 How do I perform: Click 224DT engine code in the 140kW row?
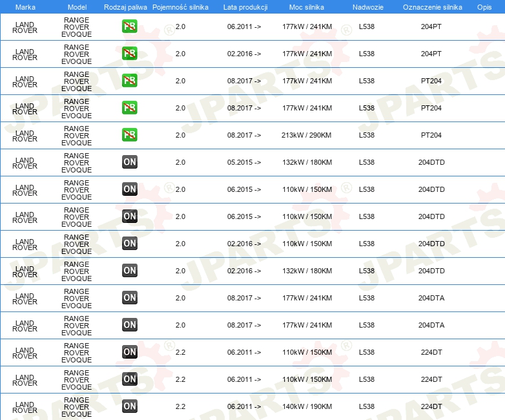point(431,406)
